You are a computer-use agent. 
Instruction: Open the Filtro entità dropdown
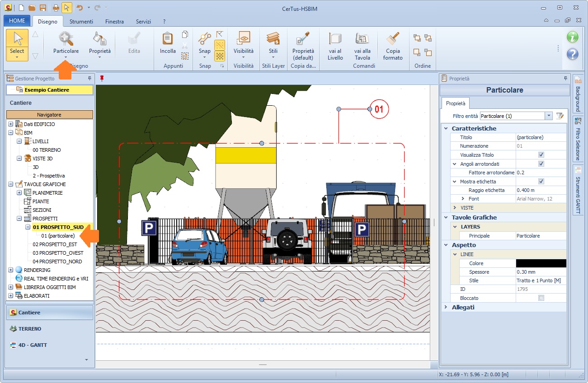[549, 116]
